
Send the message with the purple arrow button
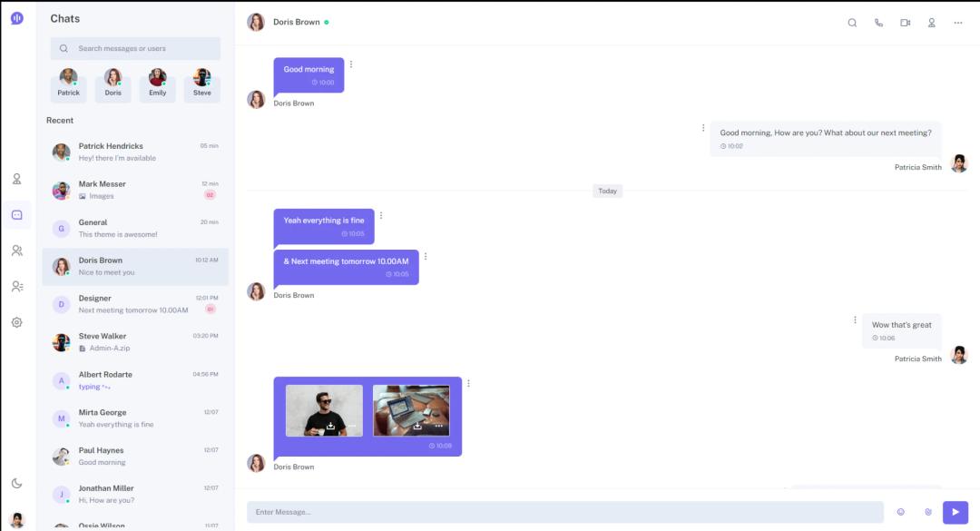(x=955, y=512)
